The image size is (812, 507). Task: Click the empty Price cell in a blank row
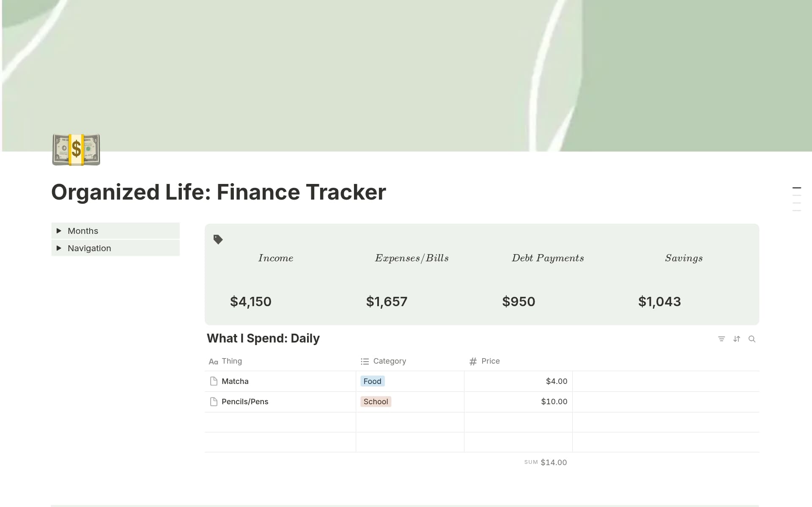[x=518, y=422]
